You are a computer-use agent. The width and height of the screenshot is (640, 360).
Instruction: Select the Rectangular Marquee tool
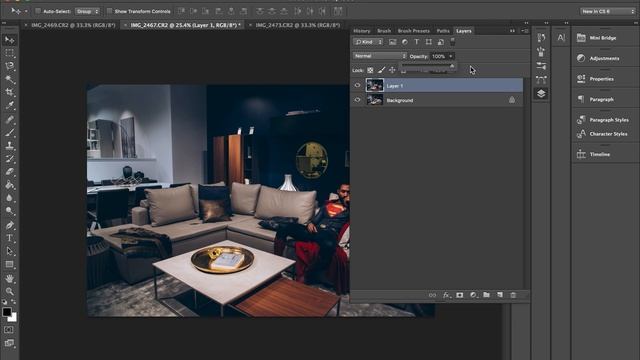pyautogui.click(x=9, y=53)
